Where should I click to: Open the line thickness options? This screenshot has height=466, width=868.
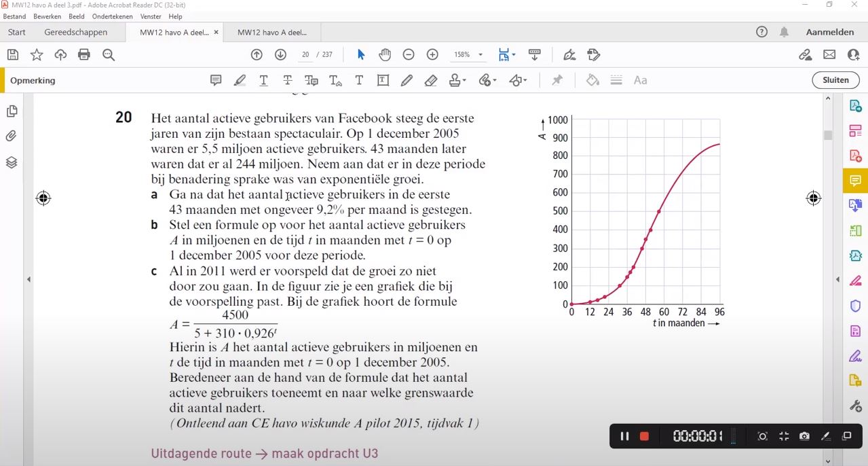pyautogui.click(x=616, y=80)
